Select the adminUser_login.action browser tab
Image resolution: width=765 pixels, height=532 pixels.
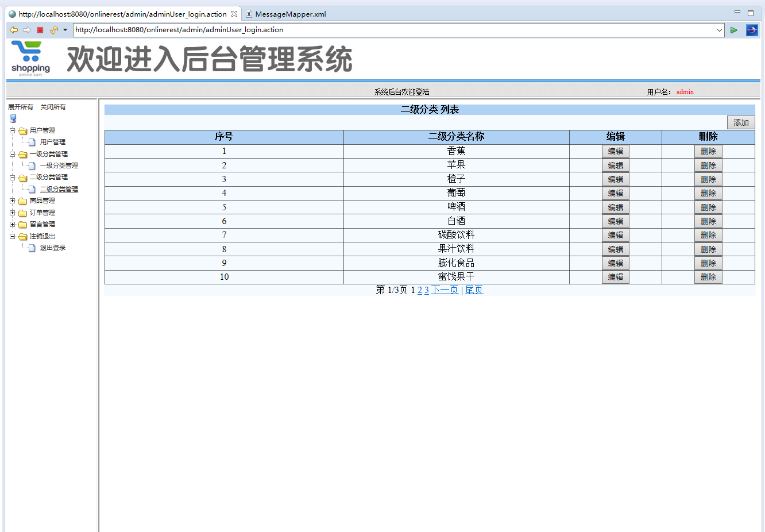coord(121,14)
